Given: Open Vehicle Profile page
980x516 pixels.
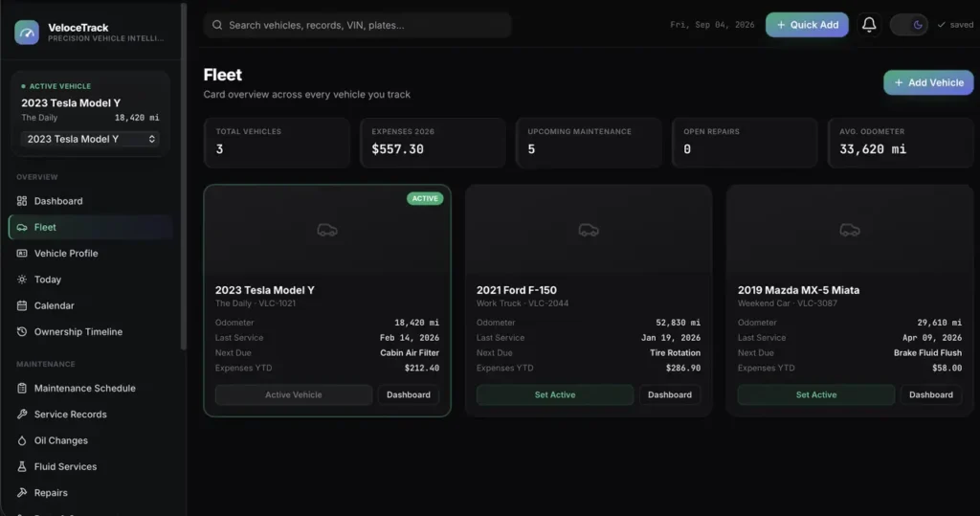Looking at the screenshot, I should [x=91, y=254].
